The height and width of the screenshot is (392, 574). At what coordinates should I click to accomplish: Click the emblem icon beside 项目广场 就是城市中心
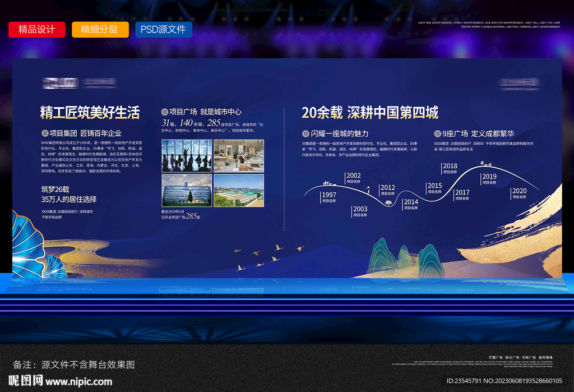(x=165, y=112)
